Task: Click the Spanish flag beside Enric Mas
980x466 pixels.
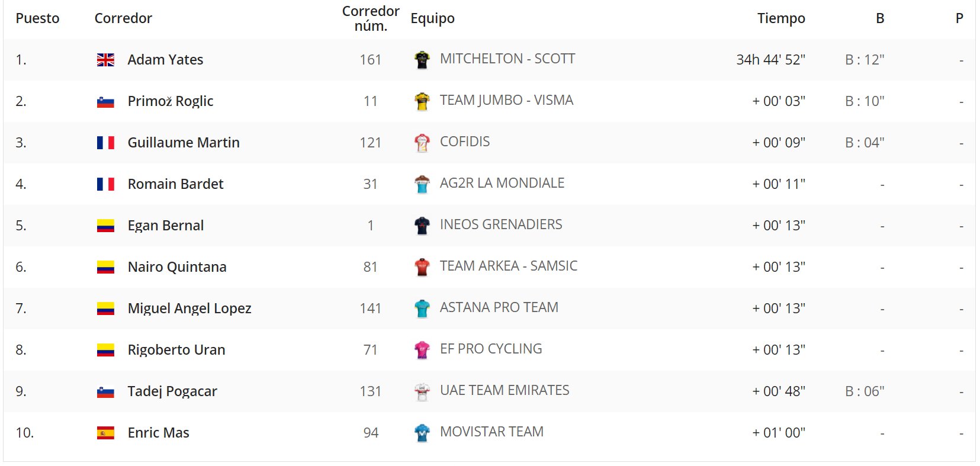Action: pos(105,433)
